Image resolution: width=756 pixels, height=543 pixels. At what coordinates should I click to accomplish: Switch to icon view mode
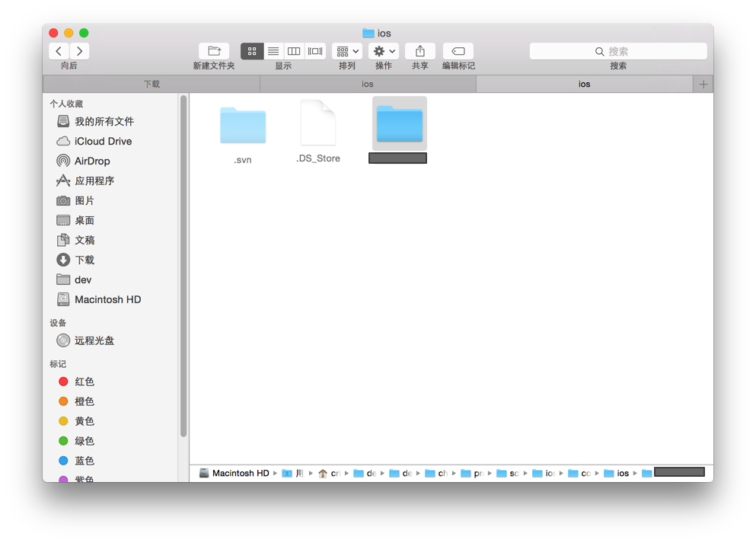(x=252, y=51)
